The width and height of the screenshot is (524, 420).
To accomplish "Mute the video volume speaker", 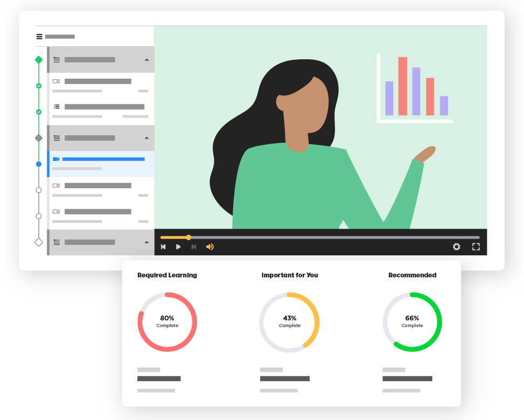I will tap(210, 247).
